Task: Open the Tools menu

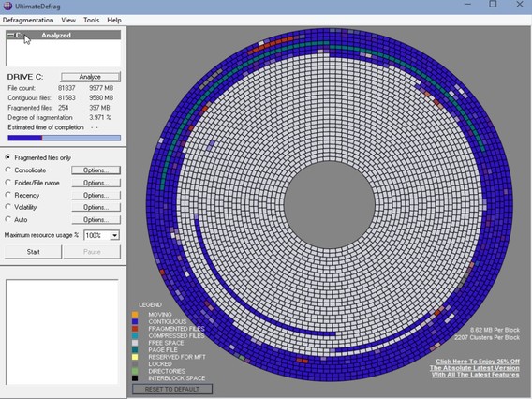Action: pyautogui.click(x=91, y=20)
